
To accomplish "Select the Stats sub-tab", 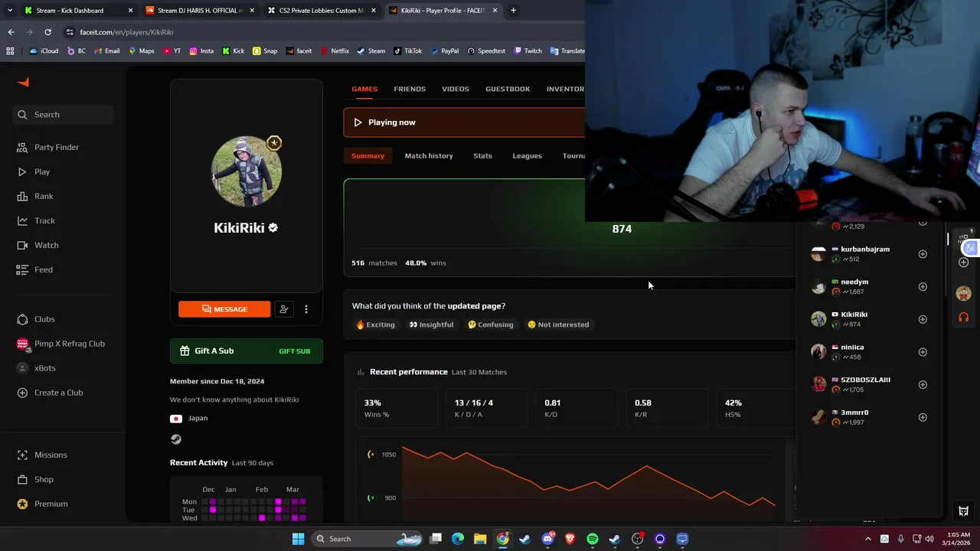I will 482,155.
